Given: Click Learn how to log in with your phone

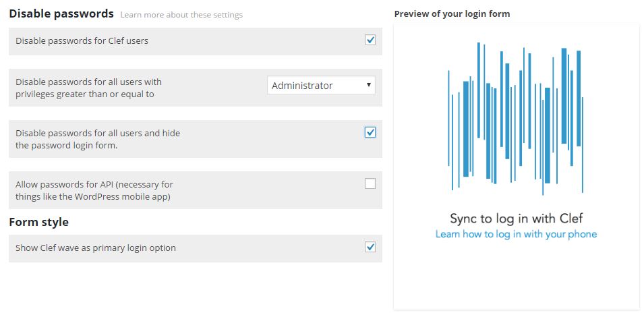Looking at the screenshot, I should click(516, 234).
